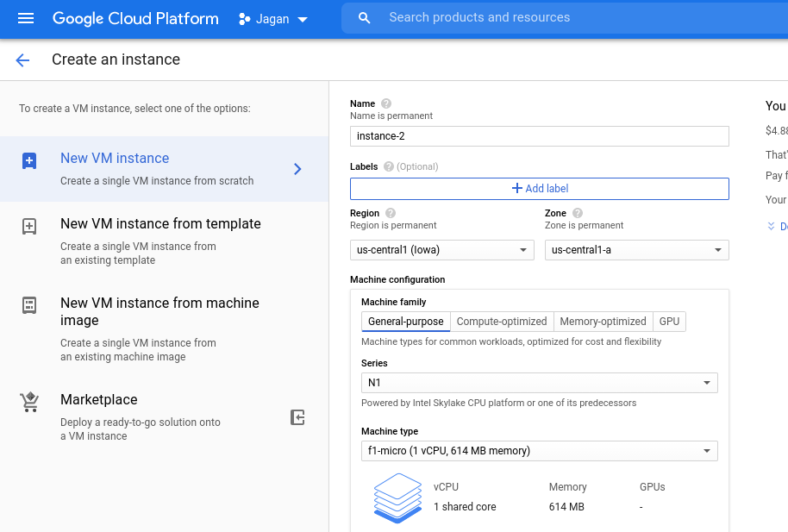Screen dimensions: 788x532
Task: Select New VM instance option
Action: 165,169
